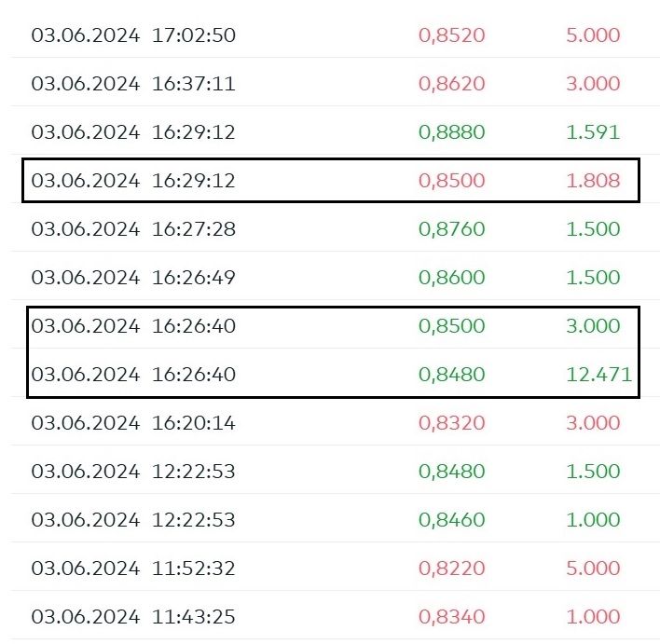
Task: Select the red price 0,8520
Action: 452,35
